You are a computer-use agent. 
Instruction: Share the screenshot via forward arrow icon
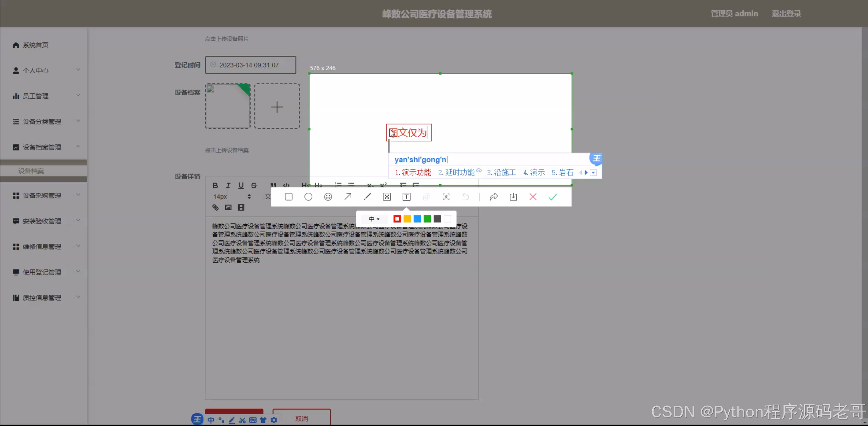[x=493, y=197]
